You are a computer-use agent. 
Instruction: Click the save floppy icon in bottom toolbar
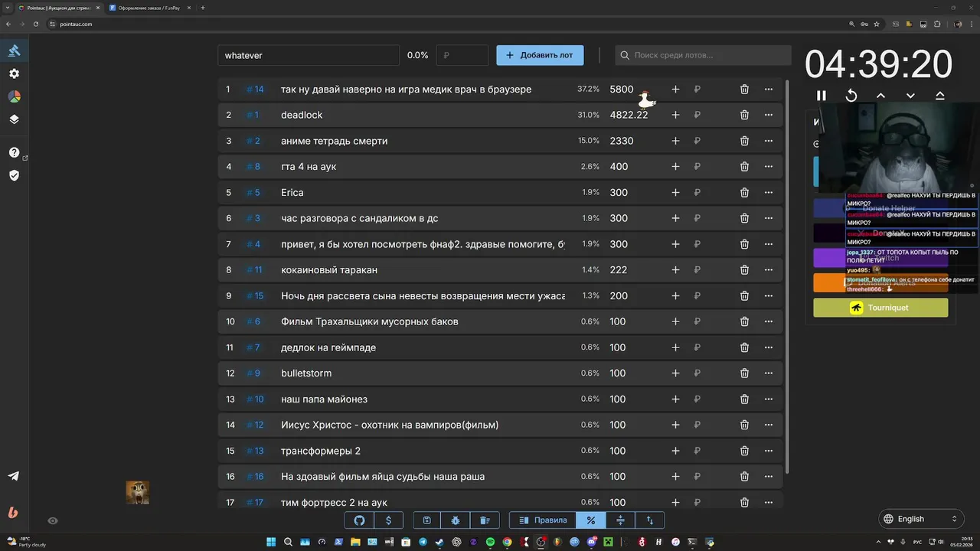pos(427,520)
